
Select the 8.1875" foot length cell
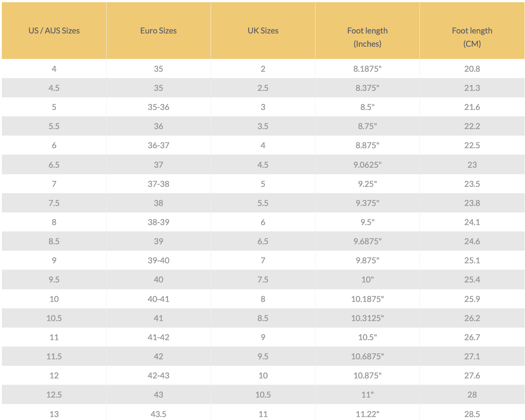point(367,69)
